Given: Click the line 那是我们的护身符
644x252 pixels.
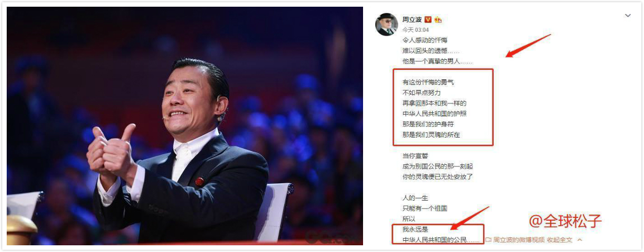Looking at the screenshot, I should pos(428,123).
